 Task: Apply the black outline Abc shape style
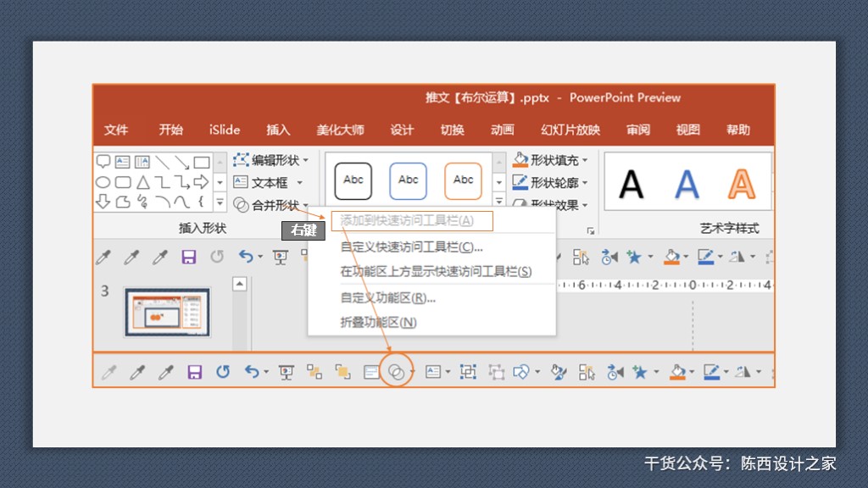coord(353,181)
